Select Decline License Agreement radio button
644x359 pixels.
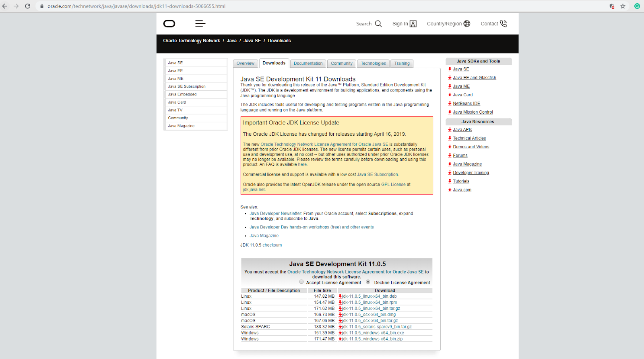tap(368, 282)
